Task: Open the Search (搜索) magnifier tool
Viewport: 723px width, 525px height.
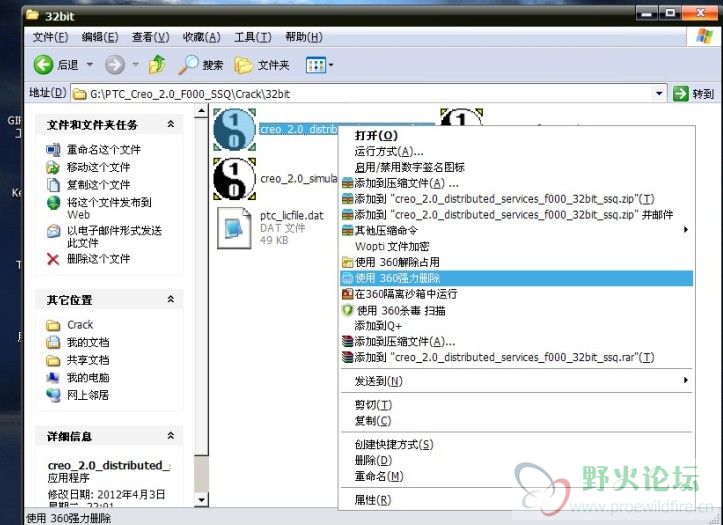Action: point(200,65)
